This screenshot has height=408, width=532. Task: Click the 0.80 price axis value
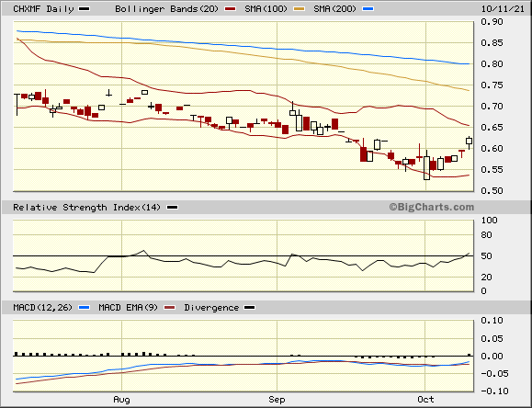click(492, 63)
